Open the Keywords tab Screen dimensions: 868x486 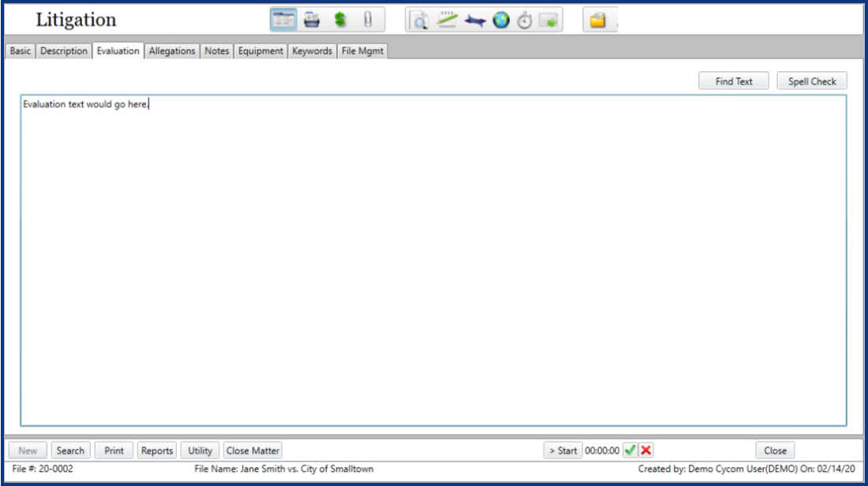312,51
